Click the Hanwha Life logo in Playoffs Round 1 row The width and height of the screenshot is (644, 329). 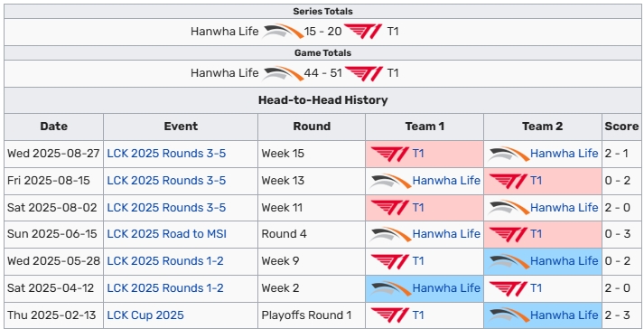pos(509,315)
